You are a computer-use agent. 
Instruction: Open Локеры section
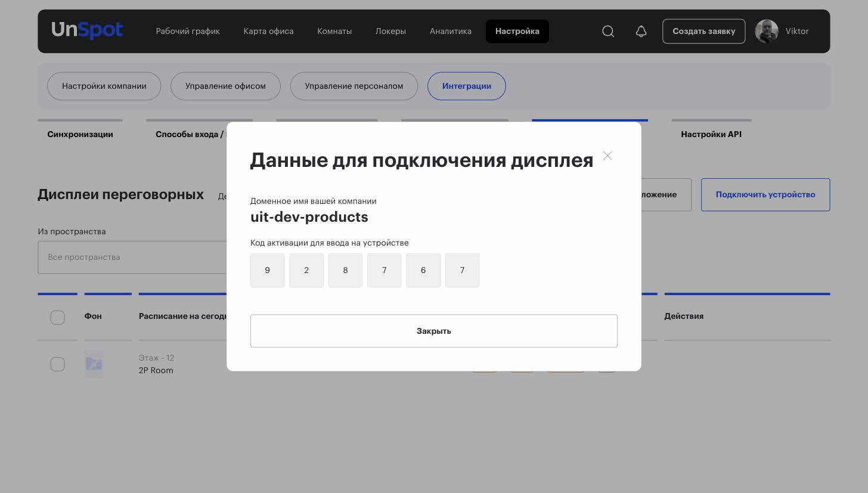(x=390, y=31)
